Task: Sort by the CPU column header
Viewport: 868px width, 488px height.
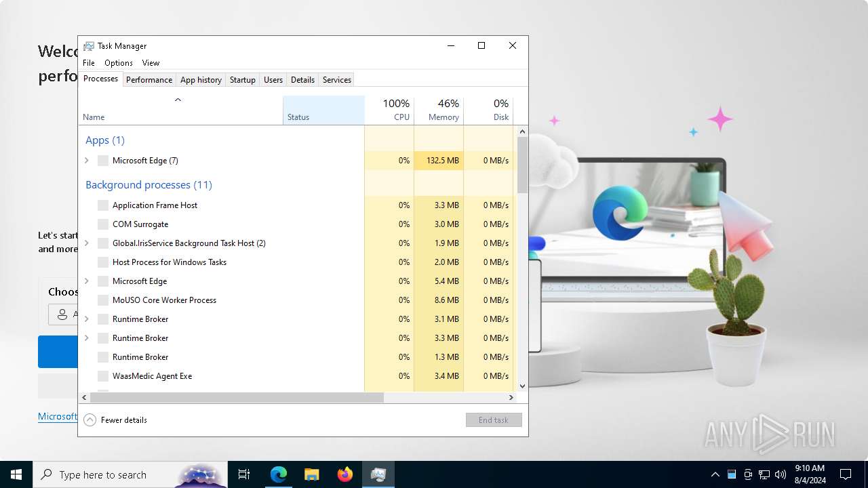Action: point(389,110)
